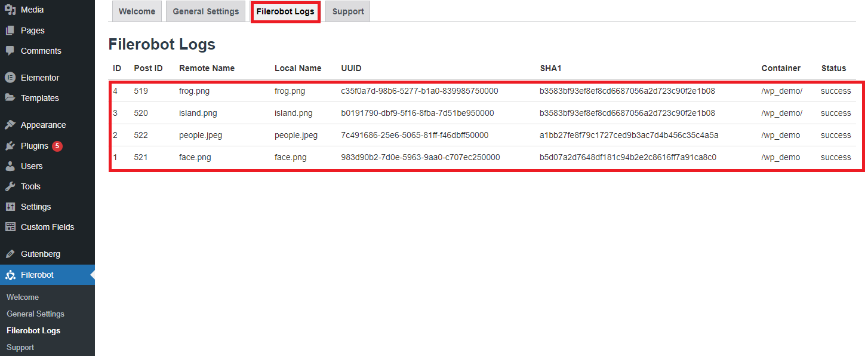Click post ID 522
868x356 pixels.
pos(141,135)
